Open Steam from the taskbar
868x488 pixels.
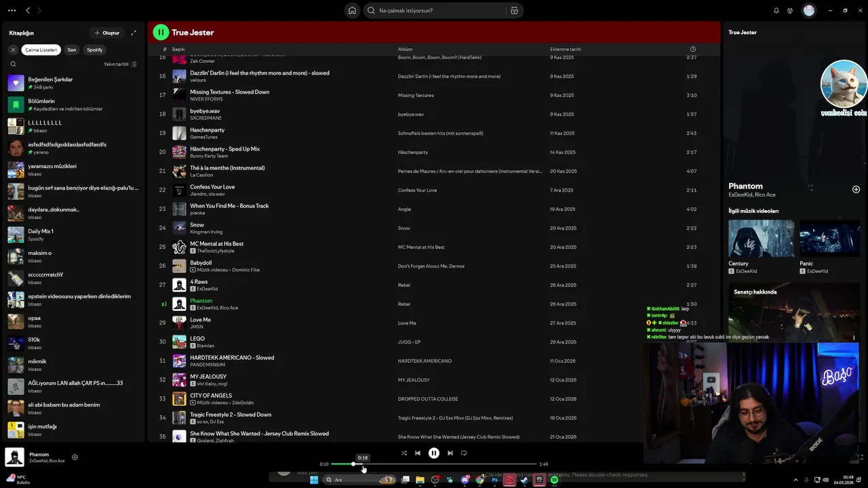click(x=524, y=480)
